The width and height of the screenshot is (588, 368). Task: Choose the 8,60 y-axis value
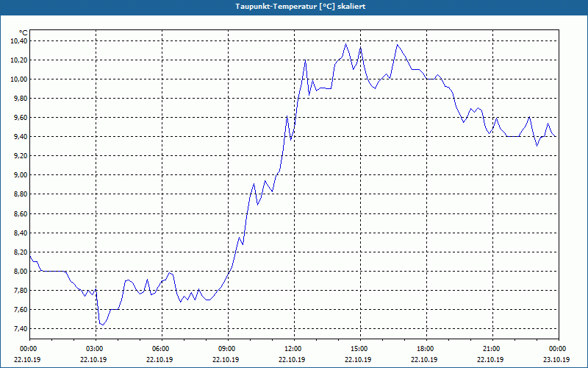(21, 214)
